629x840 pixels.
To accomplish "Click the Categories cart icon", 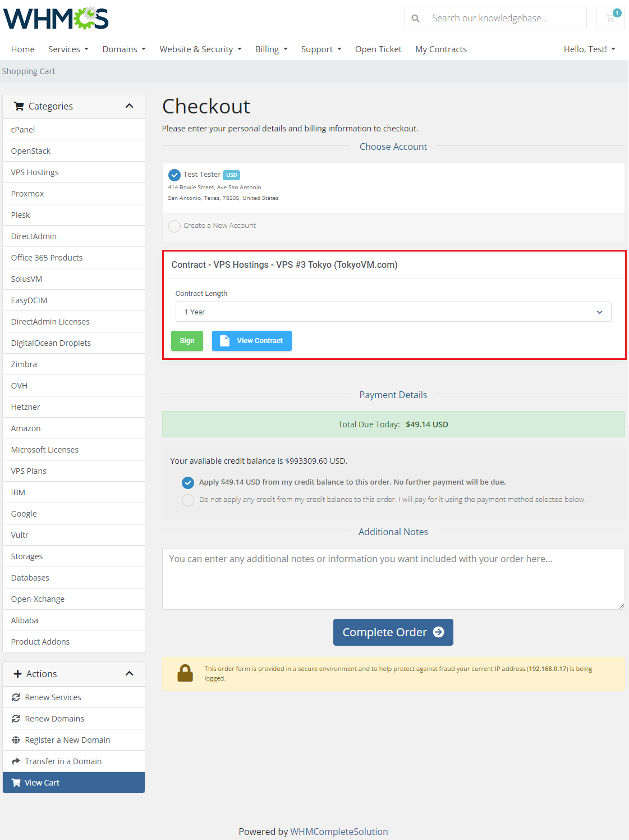I will click(x=19, y=106).
